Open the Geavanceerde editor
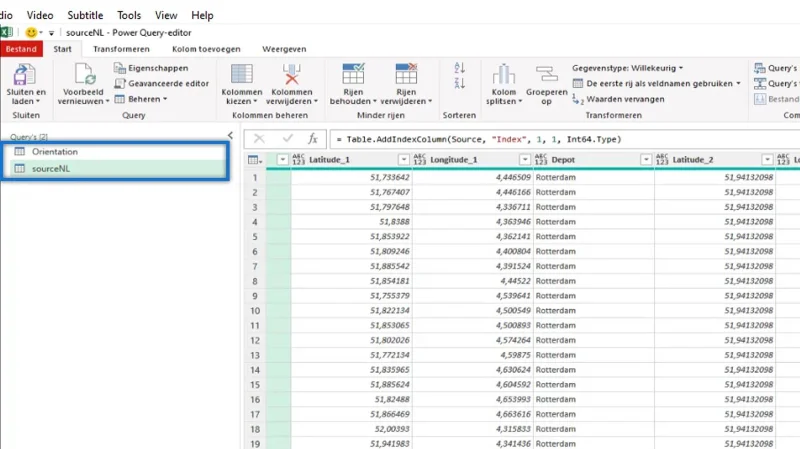 (162, 83)
